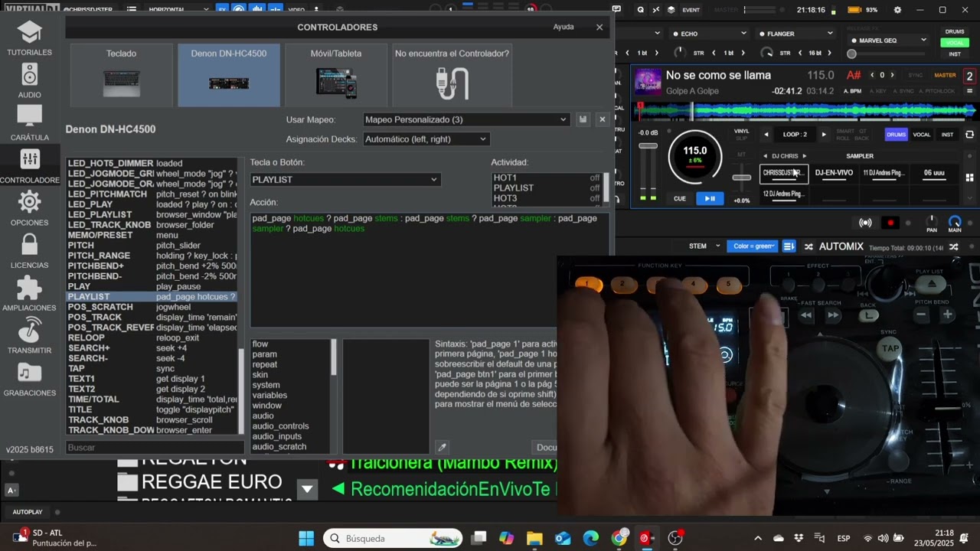Open the Asignación Decks dropdown
The image size is (980, 551).
[426, 139]
